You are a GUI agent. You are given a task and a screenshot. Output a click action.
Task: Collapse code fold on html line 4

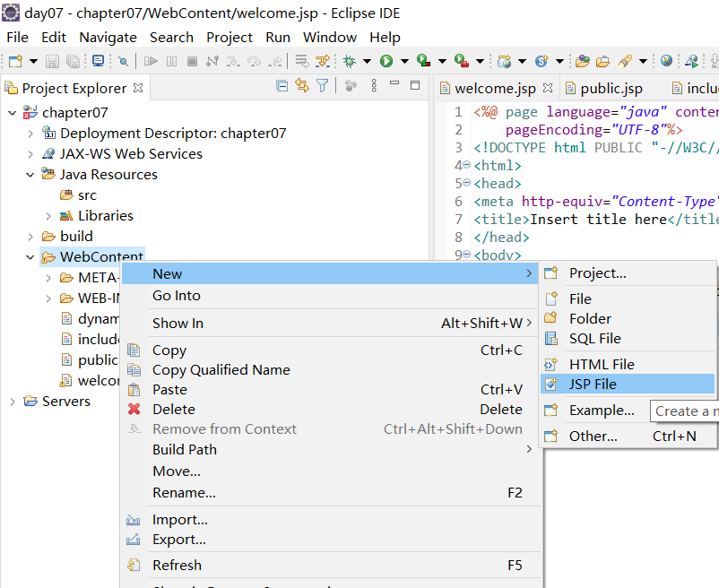click(x=466, y=165)
